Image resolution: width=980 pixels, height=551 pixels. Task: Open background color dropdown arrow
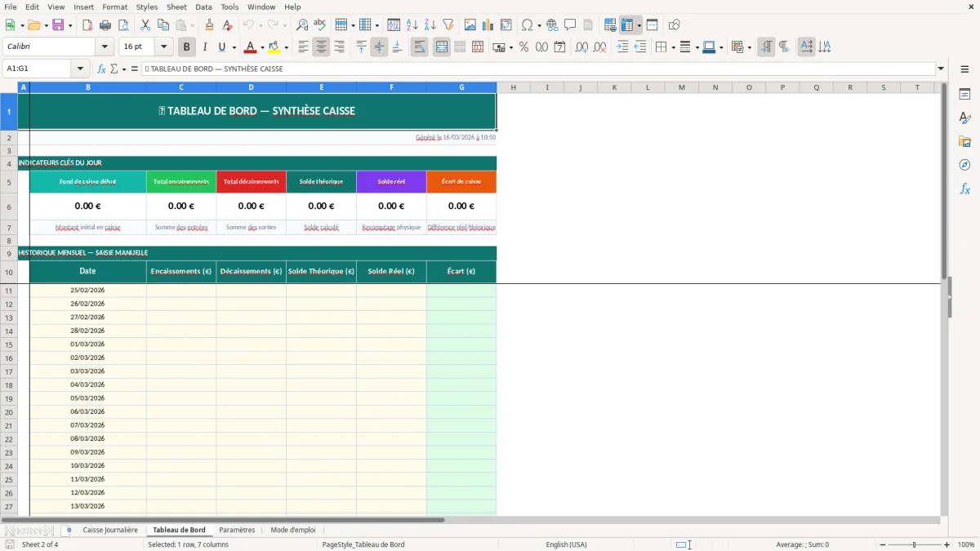(x=286, y=47)
